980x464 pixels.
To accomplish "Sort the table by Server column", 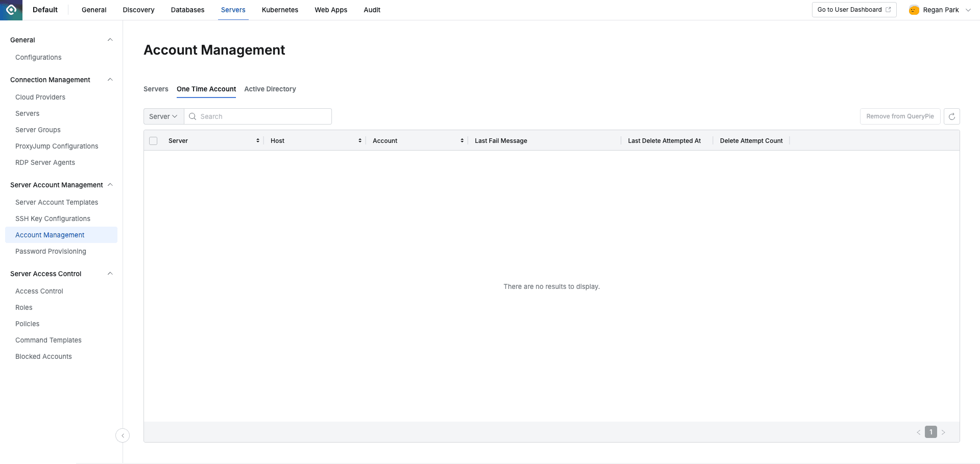I will [257, 140].
